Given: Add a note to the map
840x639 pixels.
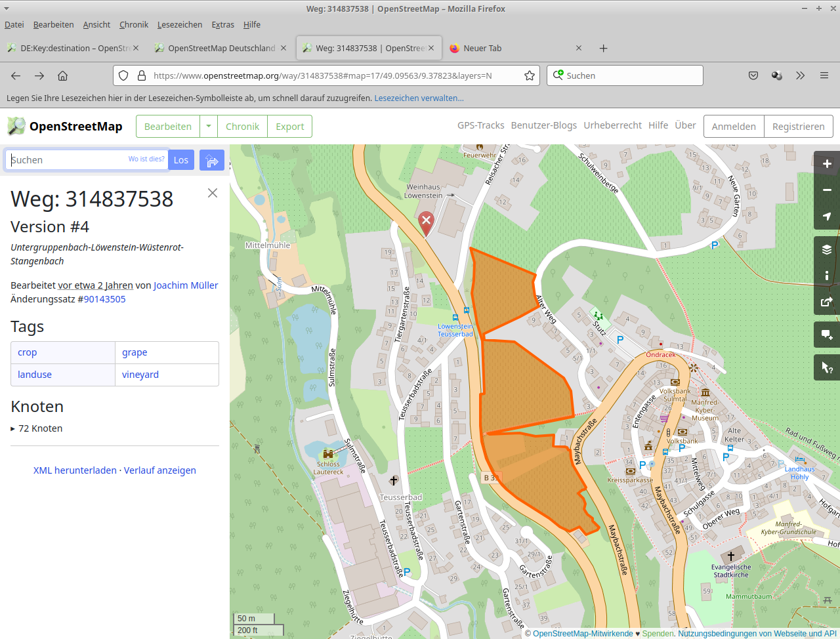Looking at the screenshot, I should [827, 335].
